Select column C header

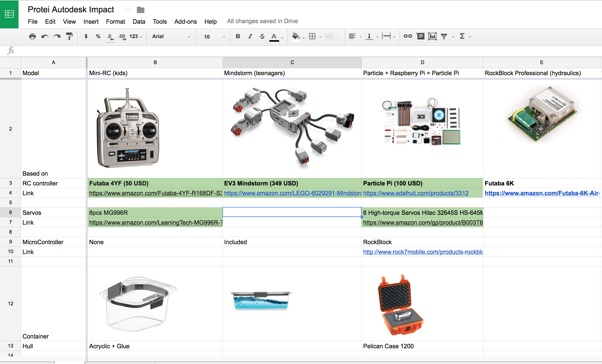[292, 62]
